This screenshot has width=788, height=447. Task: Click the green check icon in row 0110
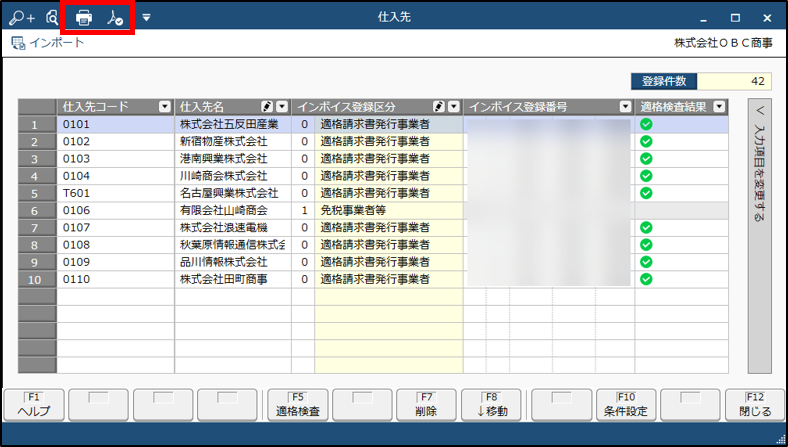(x=646, y=279)
